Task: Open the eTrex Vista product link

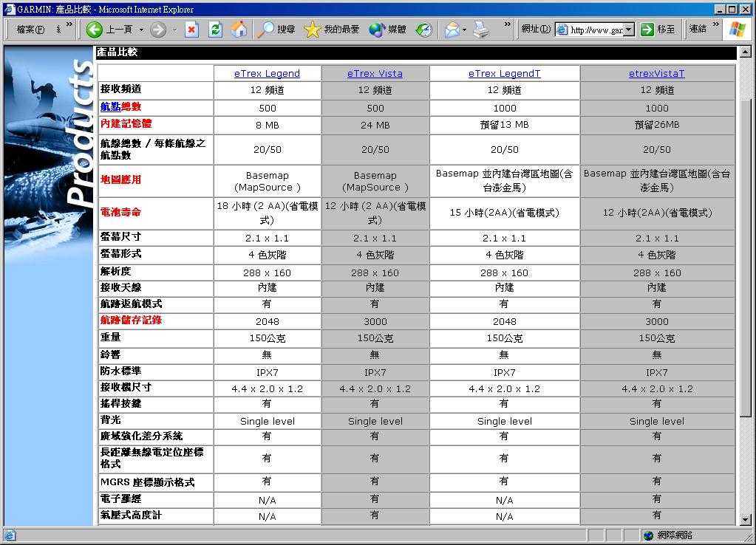Action: coord(375,73)
